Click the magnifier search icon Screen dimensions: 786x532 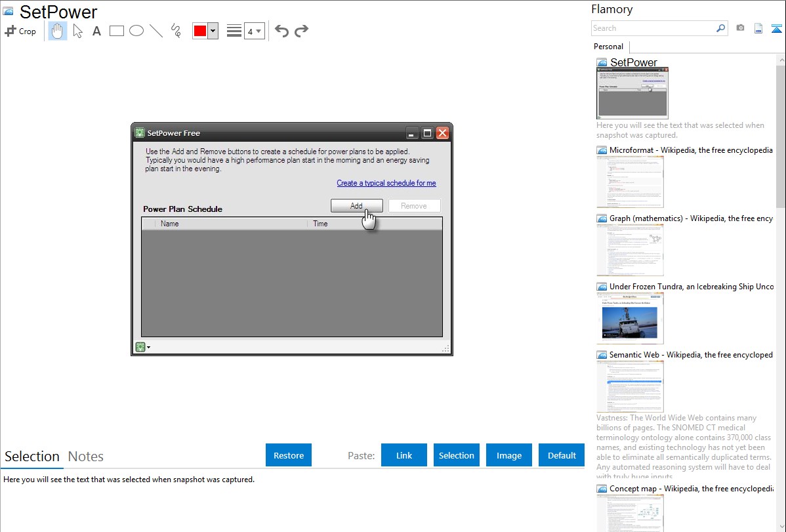point(721,28)
